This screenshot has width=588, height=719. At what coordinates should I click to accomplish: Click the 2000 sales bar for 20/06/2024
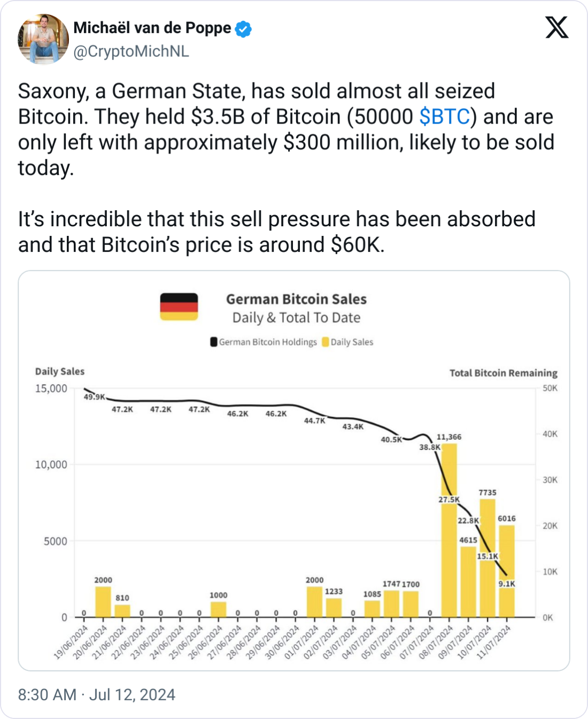click(x=103, y=602)
